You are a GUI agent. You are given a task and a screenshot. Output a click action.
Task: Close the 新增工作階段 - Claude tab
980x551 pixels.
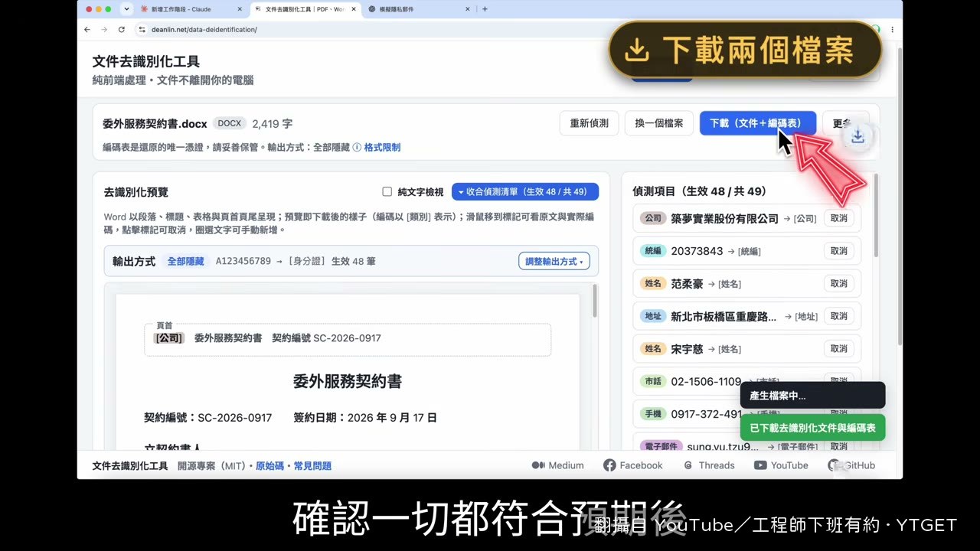point(240,9)
